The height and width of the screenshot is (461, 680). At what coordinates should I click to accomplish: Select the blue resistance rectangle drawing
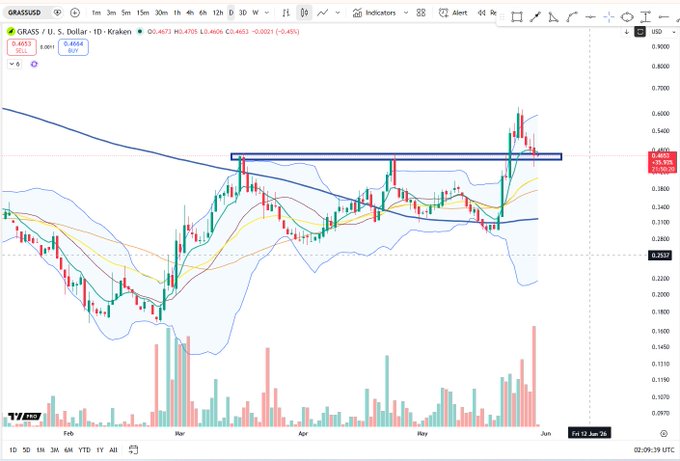point(396,157)
